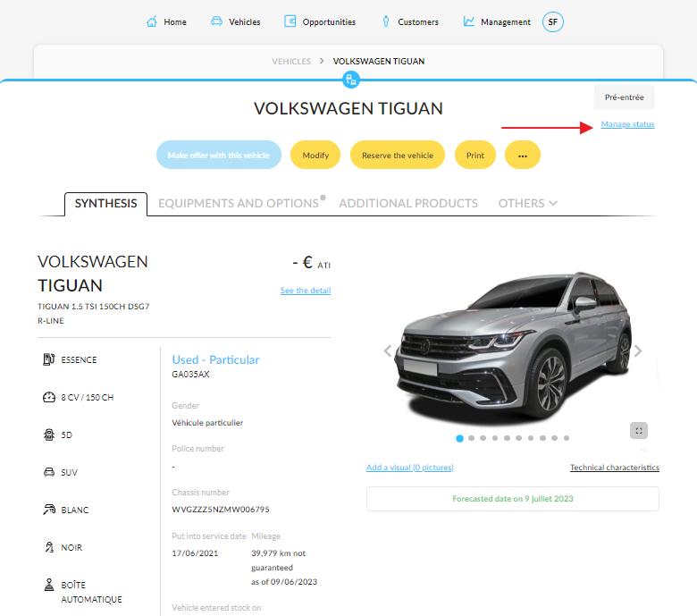Click the service date 17/06/2021
The image size is (697, 616).
pyautogui.click(x=195, y=553)
